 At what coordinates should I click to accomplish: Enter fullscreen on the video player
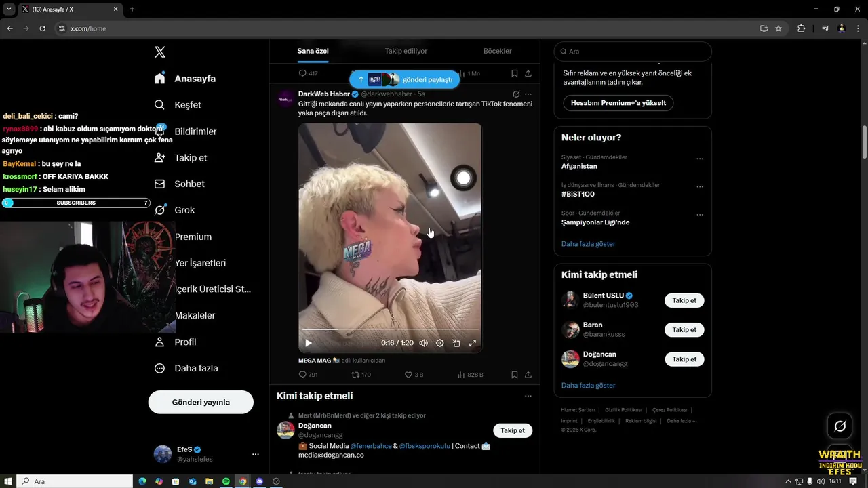click(x=473, y=343)
